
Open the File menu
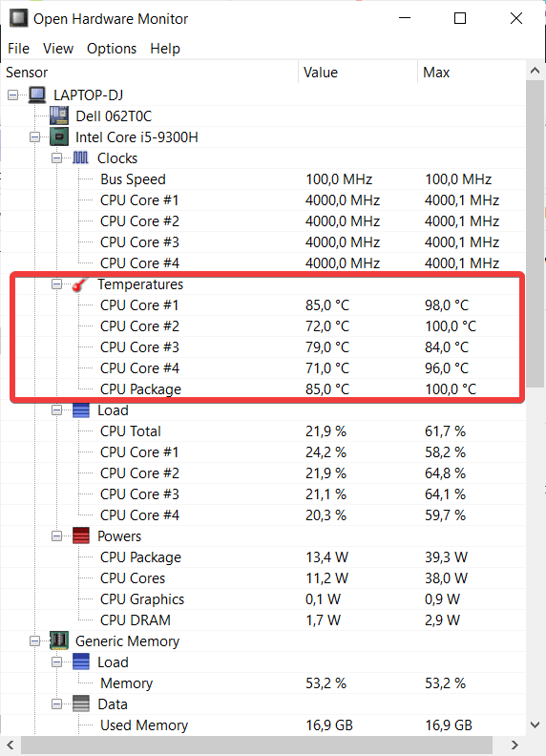[18, 49]
